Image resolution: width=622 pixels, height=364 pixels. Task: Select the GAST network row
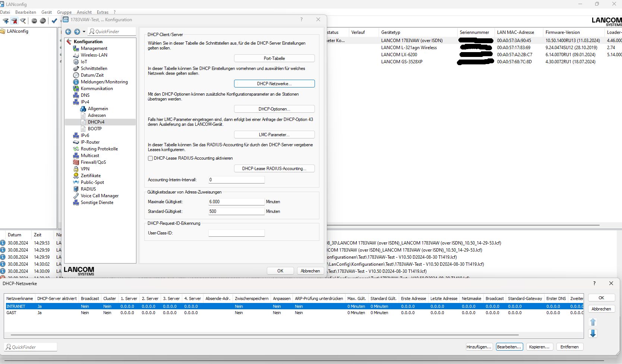pyautogui.click(x=294, y=313)
